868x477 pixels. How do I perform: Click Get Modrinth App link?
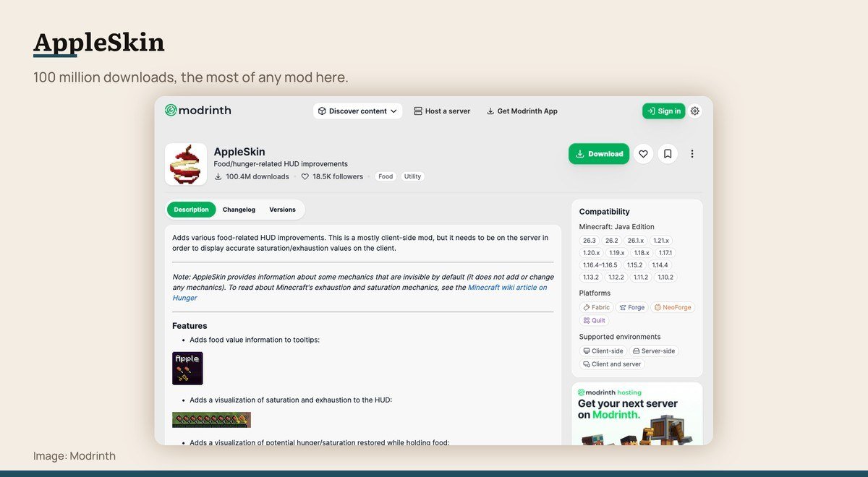tap(522, 111)
